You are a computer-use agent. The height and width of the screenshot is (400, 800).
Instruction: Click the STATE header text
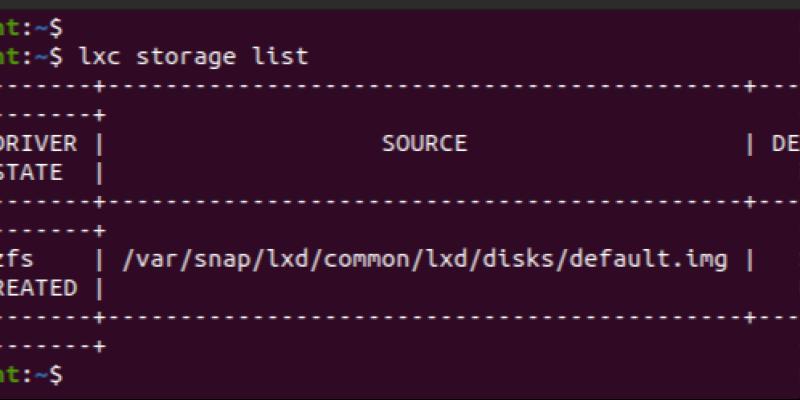click(x=32, y=172)
